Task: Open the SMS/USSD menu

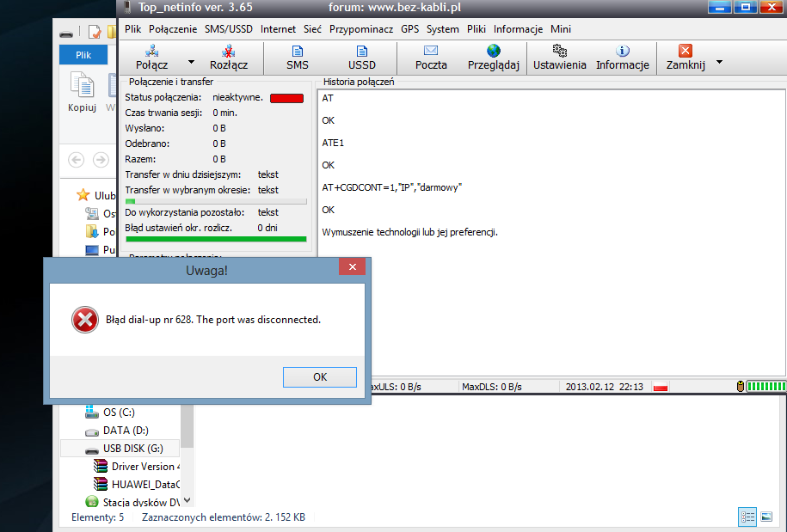Action: tap(230, 28)
